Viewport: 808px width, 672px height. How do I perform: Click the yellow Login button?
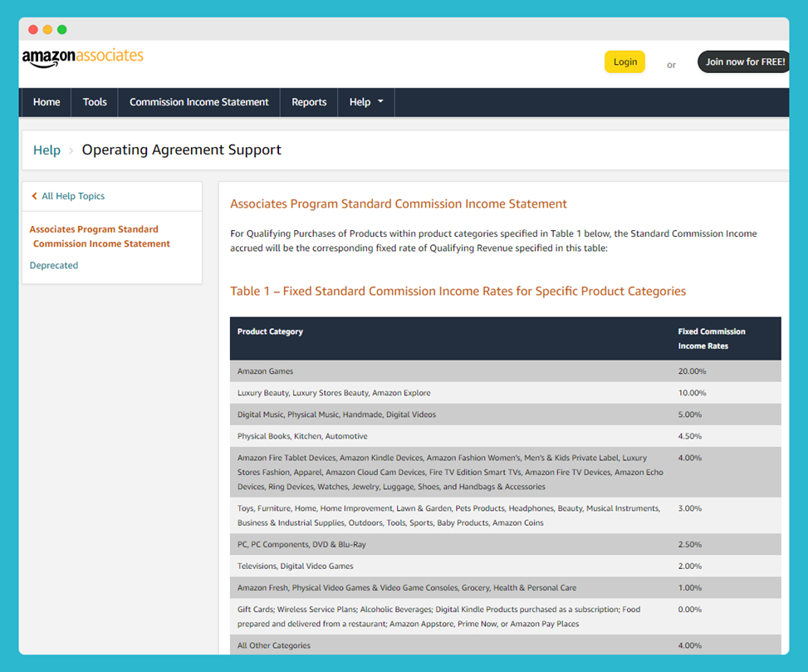pyautogui.click(x=624, y=61)
